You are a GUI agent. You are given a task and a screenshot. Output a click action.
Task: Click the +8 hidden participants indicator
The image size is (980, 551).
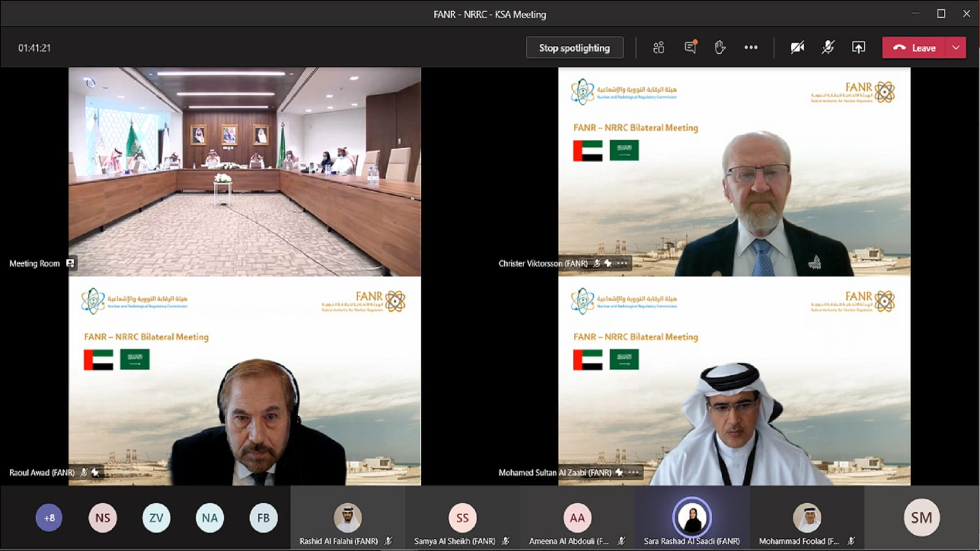48,517
